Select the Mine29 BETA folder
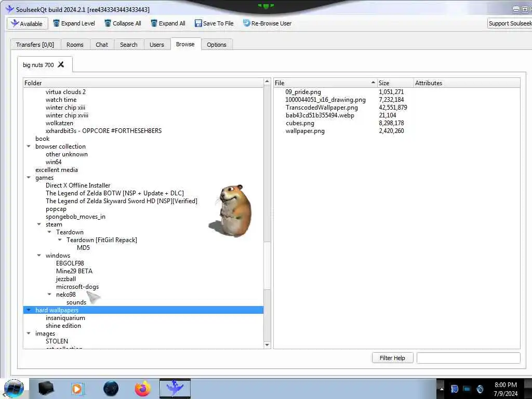This screenshot has width=532, height=399. [74, 271]
